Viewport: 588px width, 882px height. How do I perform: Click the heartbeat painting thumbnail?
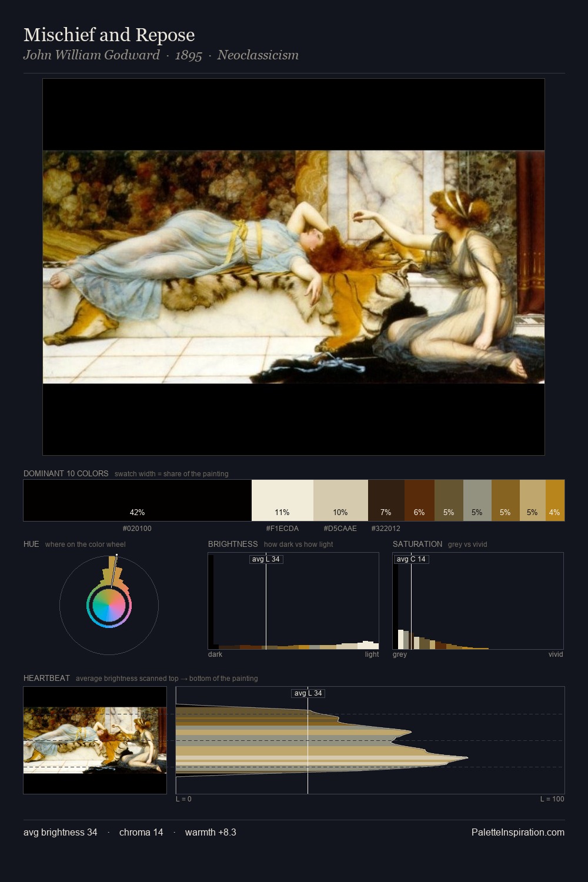pos(95,740)
